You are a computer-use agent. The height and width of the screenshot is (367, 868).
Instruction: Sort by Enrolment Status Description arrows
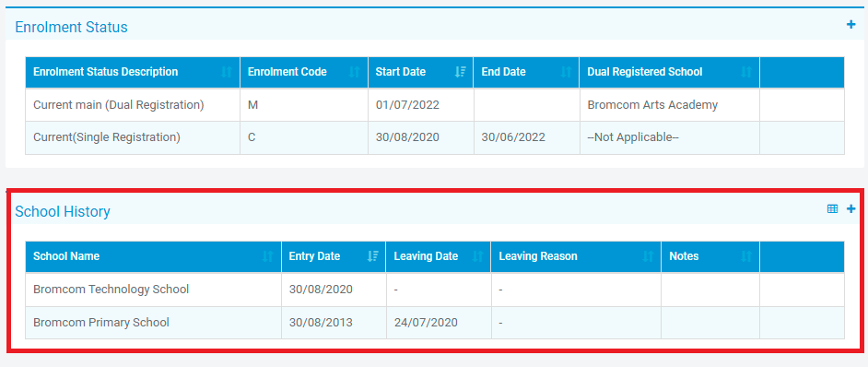pos(227,72)
